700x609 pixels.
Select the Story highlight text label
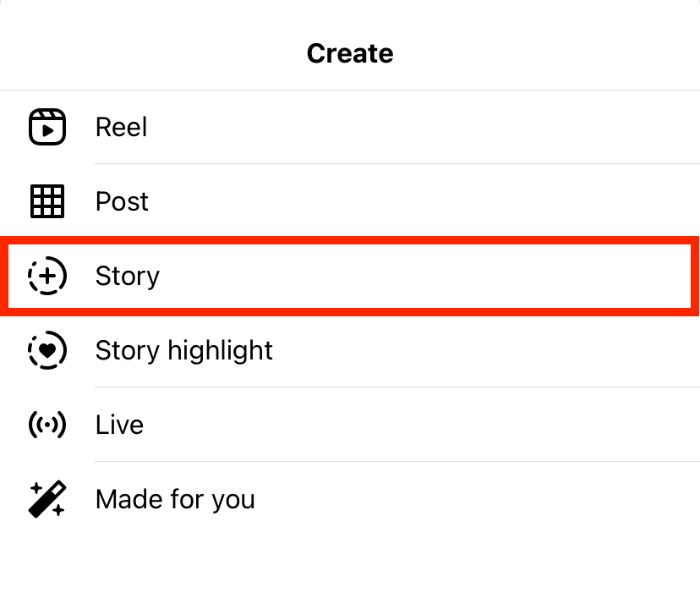(x=184, y=351)
